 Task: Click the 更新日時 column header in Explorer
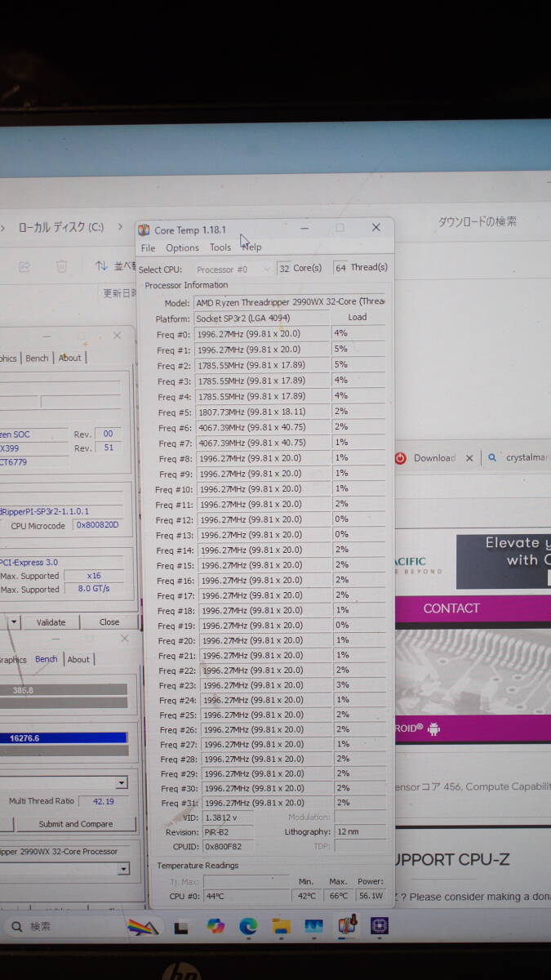120,293
